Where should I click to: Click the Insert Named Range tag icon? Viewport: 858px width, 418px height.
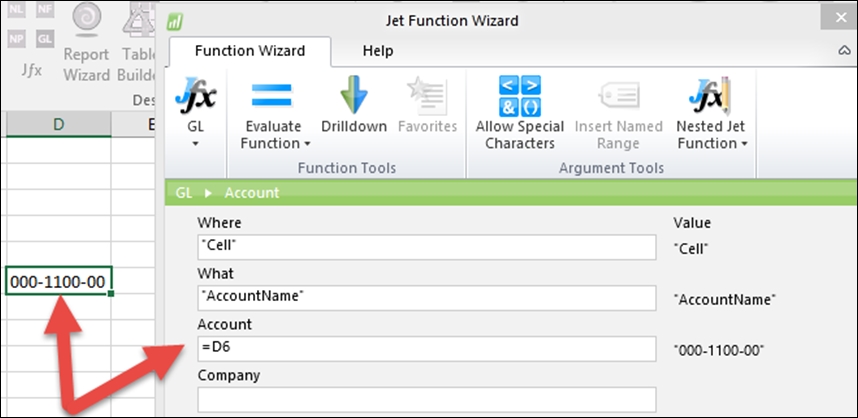tap(618, 96)
